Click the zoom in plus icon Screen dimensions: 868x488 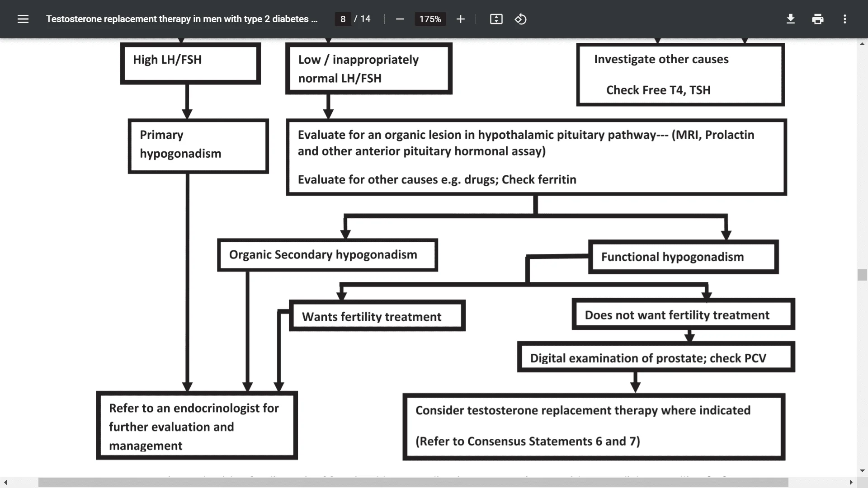(x=460, y=19)
